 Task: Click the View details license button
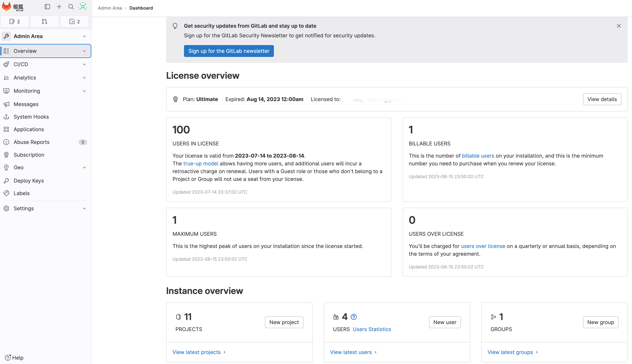pos(602,99)
